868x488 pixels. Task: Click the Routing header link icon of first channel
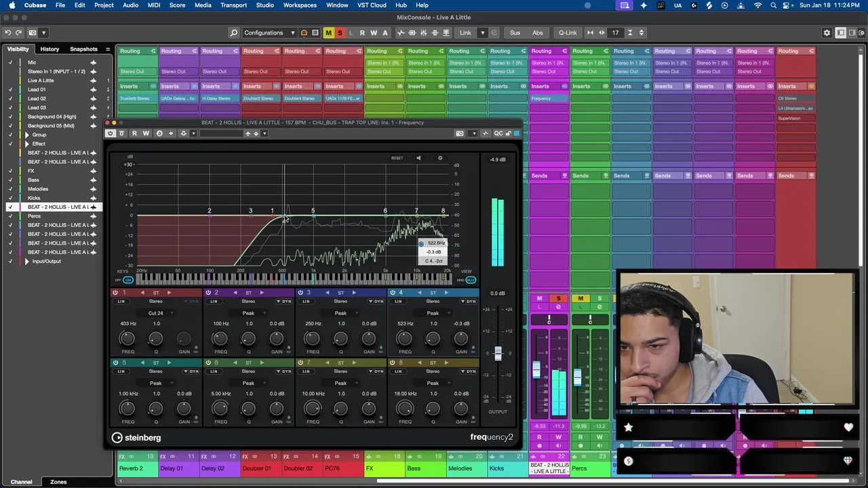[153, 51]
